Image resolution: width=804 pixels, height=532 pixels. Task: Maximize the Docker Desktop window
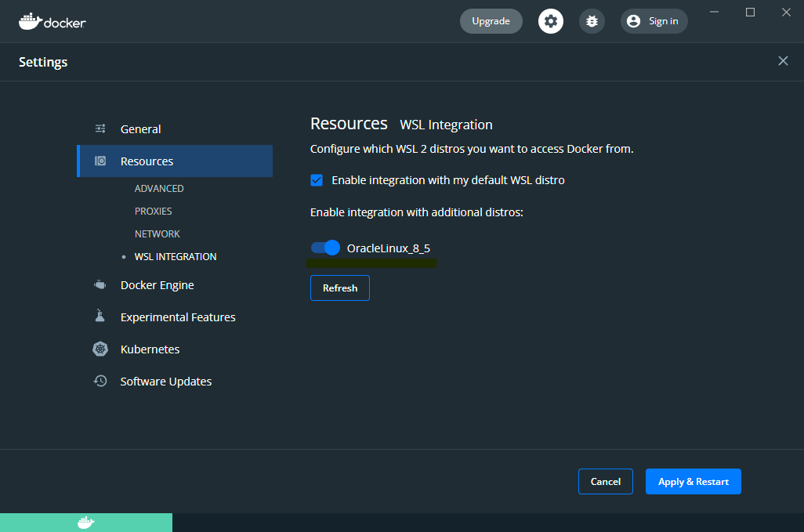[750, 12]
